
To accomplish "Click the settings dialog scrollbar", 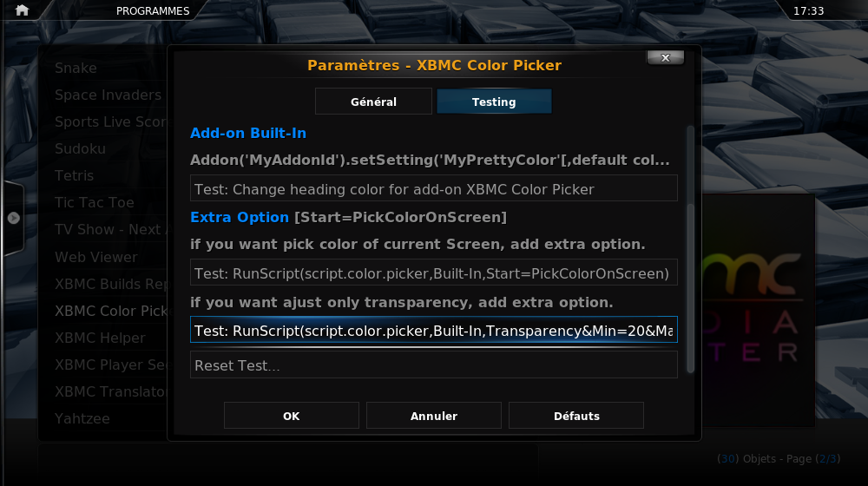I will pyautogui.click(x=690, y=249).
